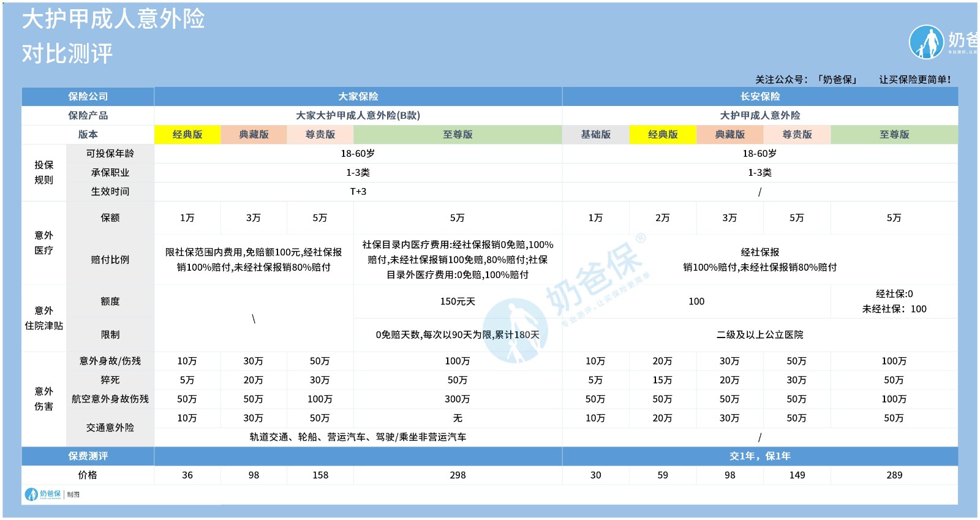Image resolution: width=980 pixels, height=520 pixels.
Task: Click the yellow 经典版 cell under 大家保险
Action: pyautogui.click(x=187, y=135)
